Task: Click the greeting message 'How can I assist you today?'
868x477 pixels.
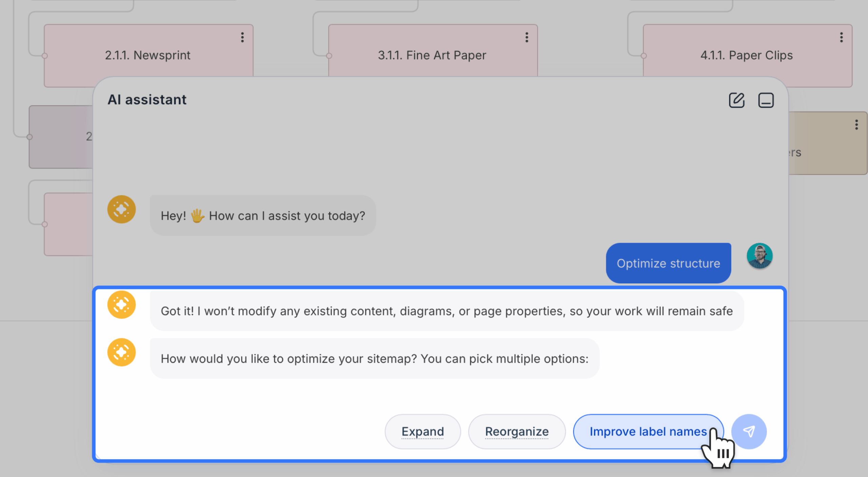Action: [x=263, y=215]
